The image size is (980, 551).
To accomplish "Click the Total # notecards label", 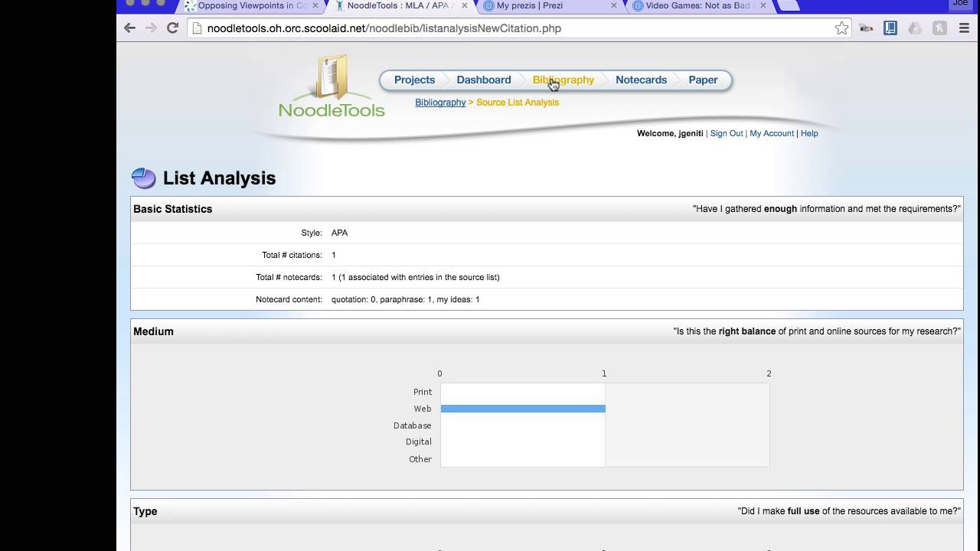I will [289, 277].
